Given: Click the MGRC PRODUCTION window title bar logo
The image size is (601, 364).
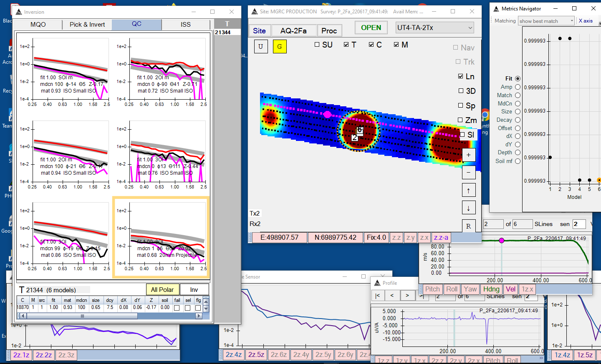Looking at the screenshot, I should [x=254, y=11].
